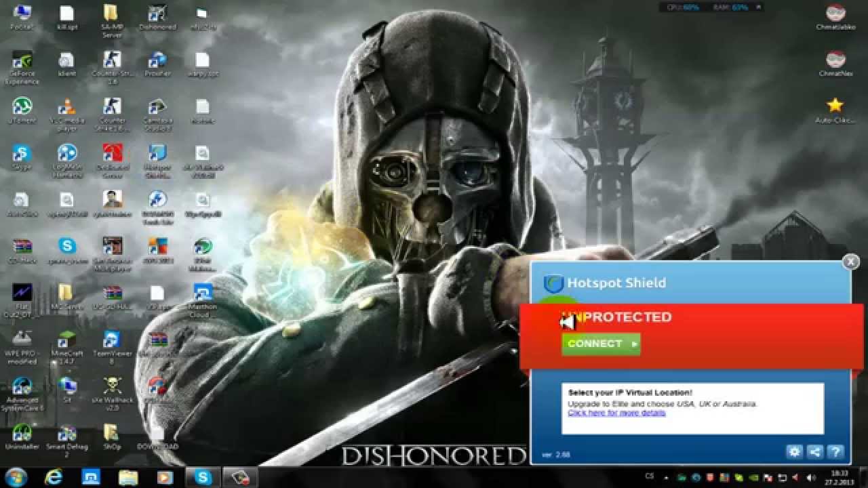868x488 pixels.
Task: Open the ShOp folder on desktop
Action: [x=112, y=437]
